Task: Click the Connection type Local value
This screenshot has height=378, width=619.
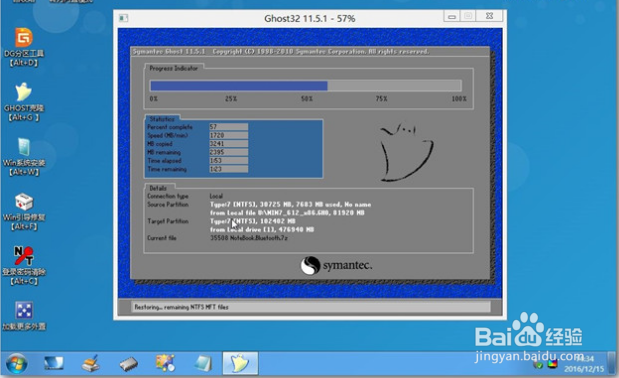Action: 216,196
